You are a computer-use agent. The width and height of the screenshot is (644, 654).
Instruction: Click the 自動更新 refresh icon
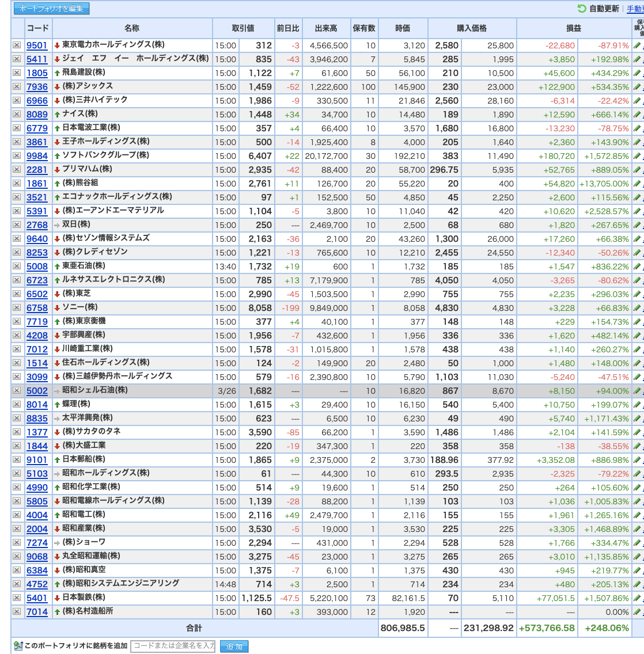click(x=581, y=8)
